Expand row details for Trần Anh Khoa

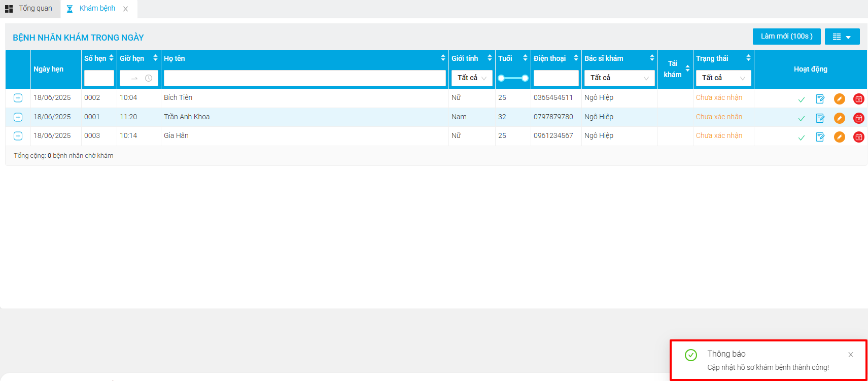pyautogui.click(x=18, y=117)
